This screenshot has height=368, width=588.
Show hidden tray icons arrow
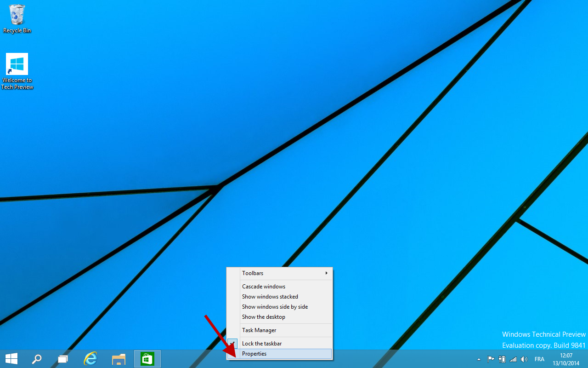pyautogui.click(x=479, y=359)
